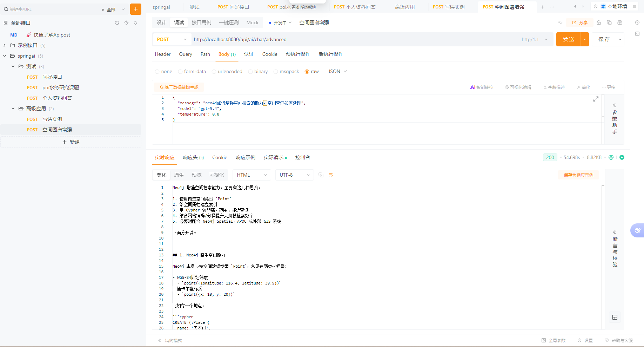Click the top icon on right edge strip
This screenshot has height=347, width=644.
click(637, 22)
